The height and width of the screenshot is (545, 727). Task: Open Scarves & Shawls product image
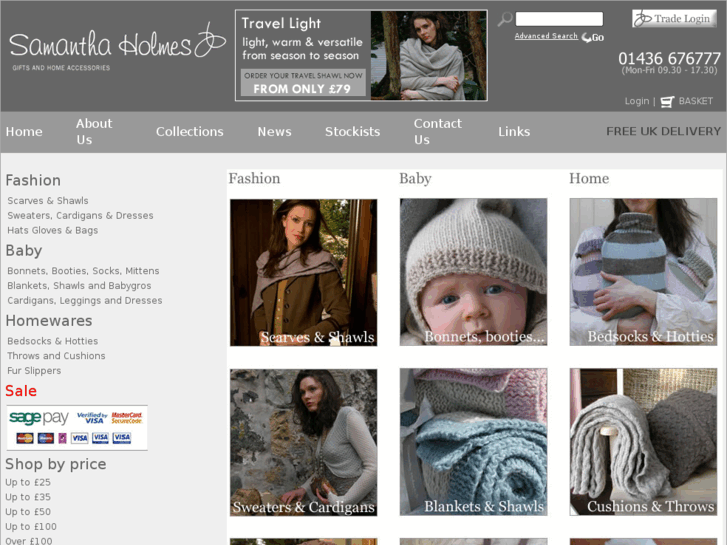tap(304, 273)
